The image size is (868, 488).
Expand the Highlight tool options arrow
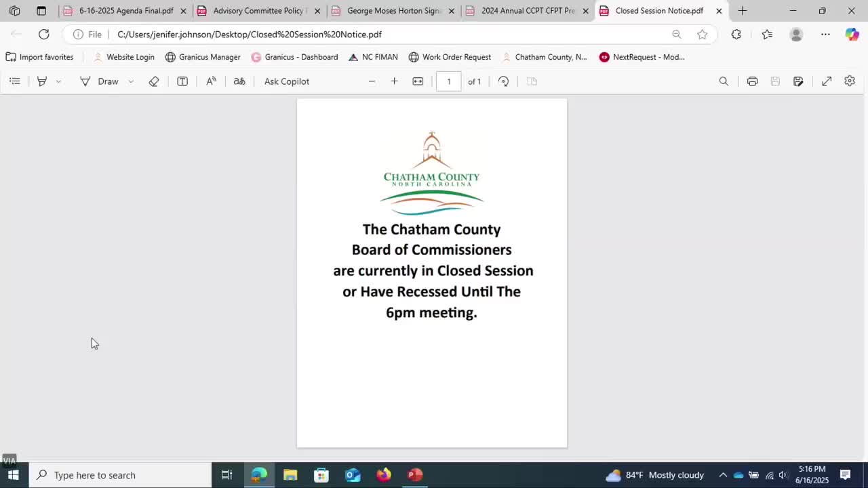pos(58,81)
